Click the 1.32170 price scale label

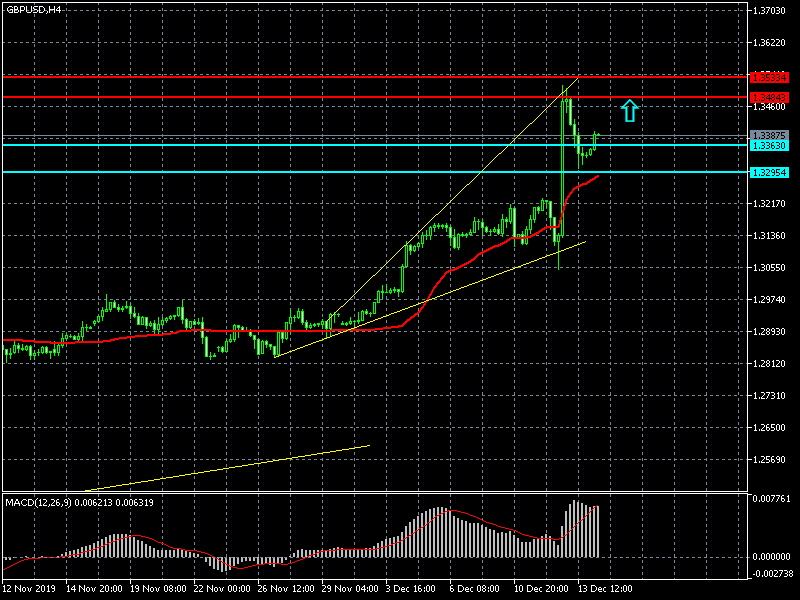(x=769, y=204)
